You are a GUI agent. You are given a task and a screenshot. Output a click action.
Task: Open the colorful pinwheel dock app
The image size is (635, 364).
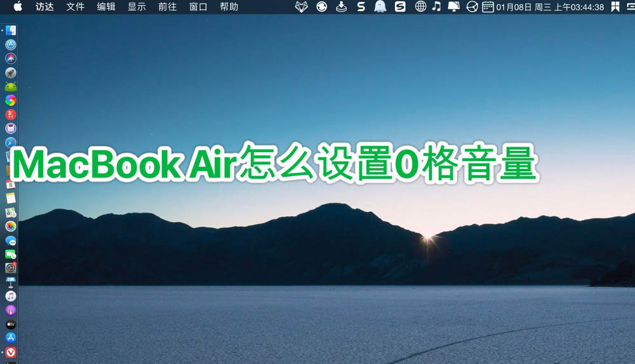tap(11, 100)
